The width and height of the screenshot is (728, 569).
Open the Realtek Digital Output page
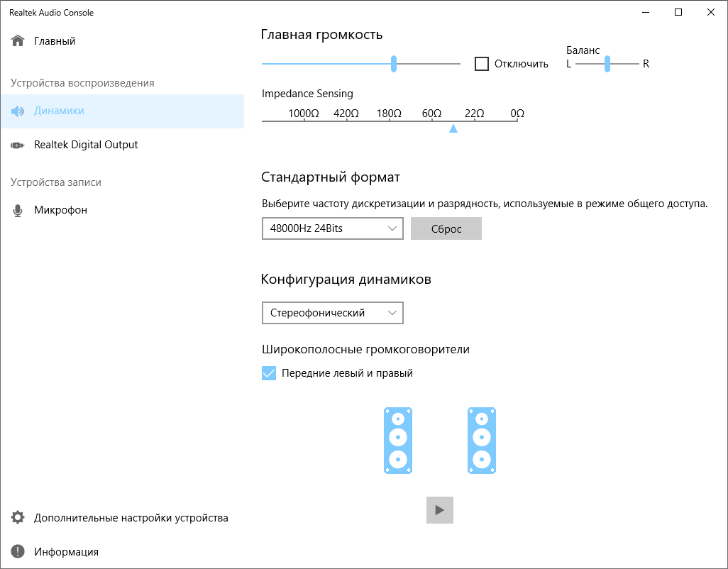click(x=86, y=145)
